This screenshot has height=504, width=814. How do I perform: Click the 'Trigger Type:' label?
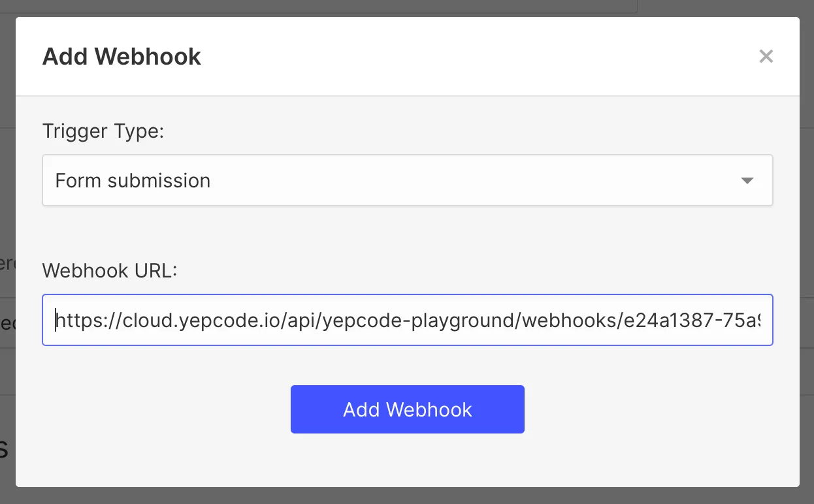click(103, 131)
